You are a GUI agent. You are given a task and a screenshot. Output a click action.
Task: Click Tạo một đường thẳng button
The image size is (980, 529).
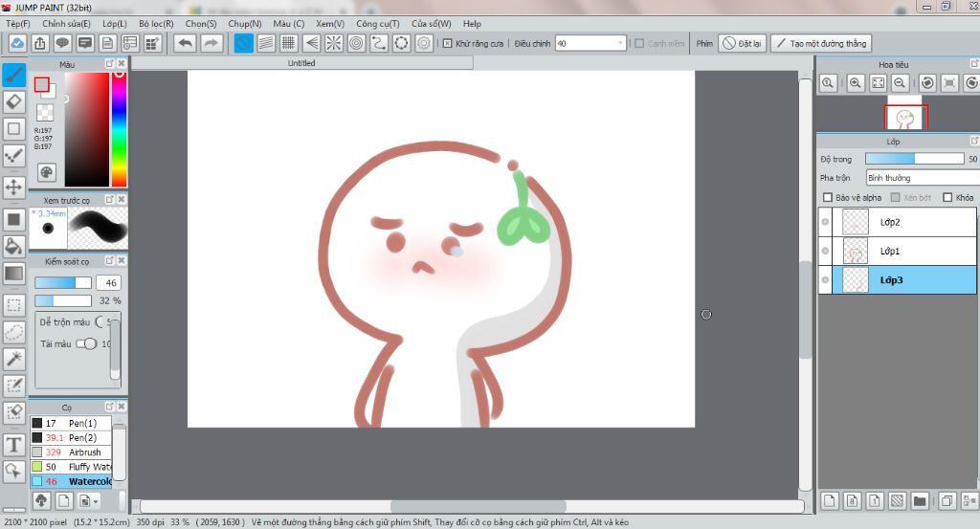coord(821,44)
